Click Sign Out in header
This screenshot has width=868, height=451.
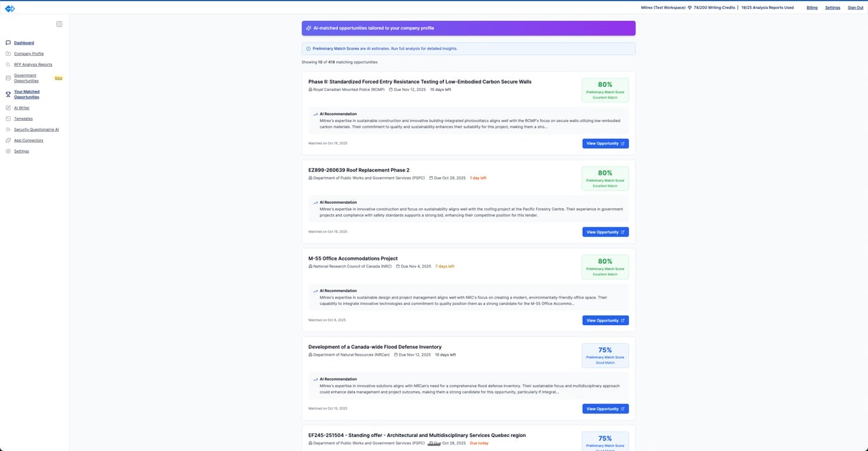pyautogui.click(x=855, y=8)
